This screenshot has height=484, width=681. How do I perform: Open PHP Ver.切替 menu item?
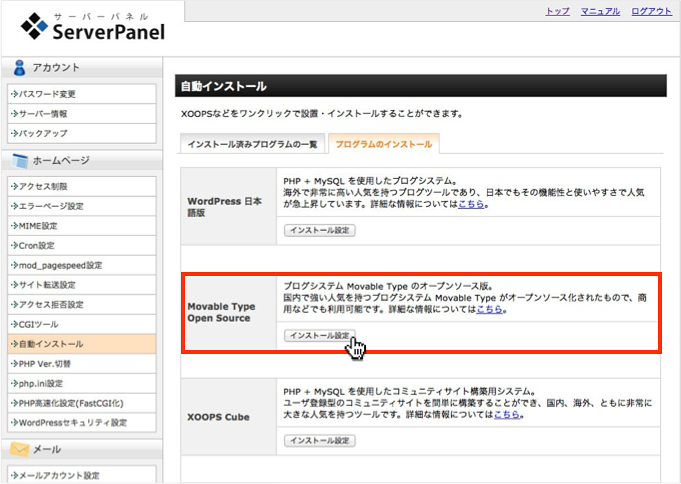coord(82,364)
